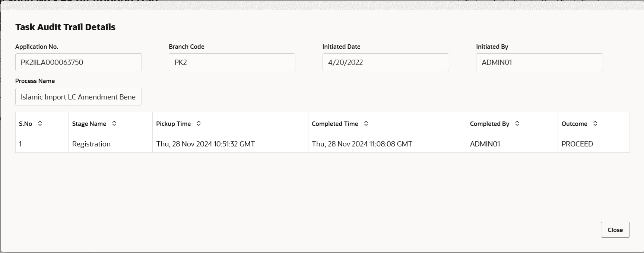Focus the Initiated Date field

pyautogui.click(x=386, y=62)
